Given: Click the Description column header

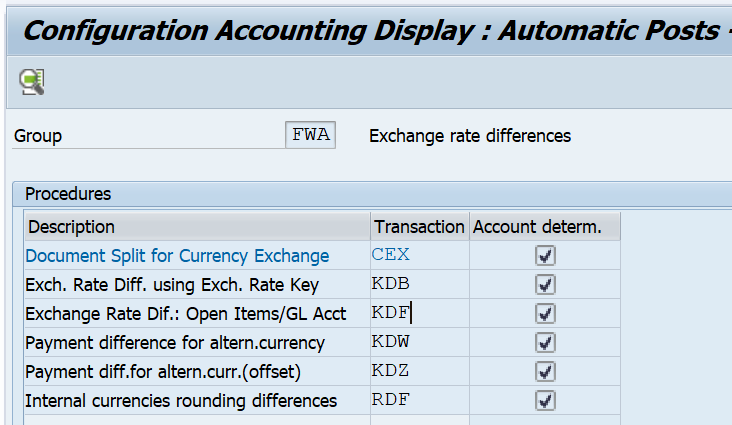Looking at the screenshot, I should click(x=197, y=227).
